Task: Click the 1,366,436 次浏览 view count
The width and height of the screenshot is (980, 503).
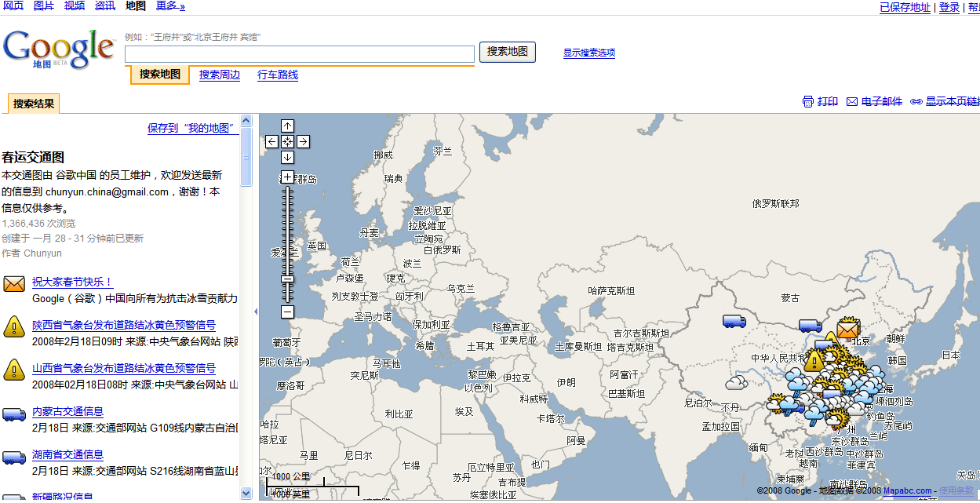Action: (x=38, y=224)
